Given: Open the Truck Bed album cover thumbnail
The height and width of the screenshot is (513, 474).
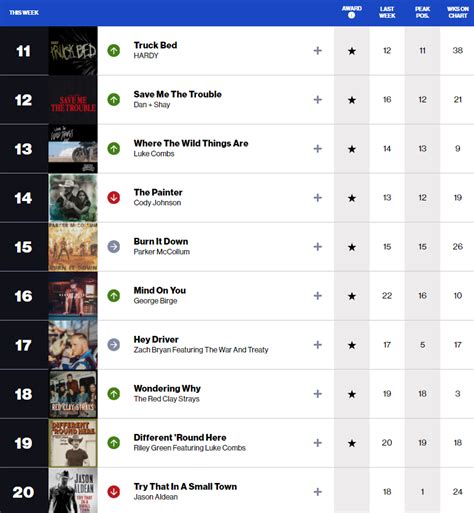Looking at the screenshot, I should 73,51.
